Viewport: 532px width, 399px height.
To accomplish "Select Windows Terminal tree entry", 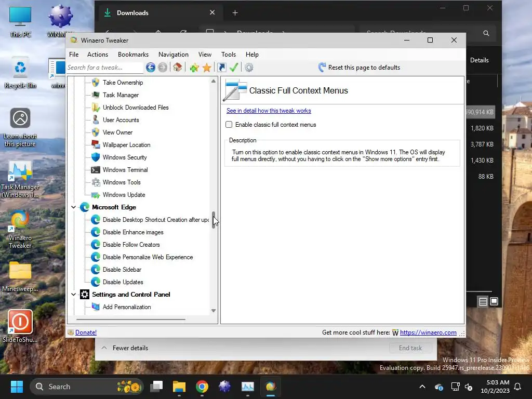I will coord(125,170).
